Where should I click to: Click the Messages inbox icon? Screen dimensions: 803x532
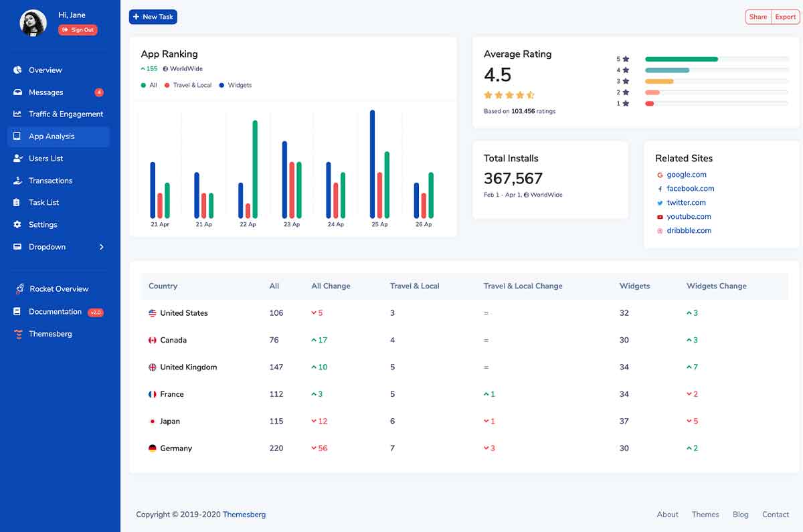pos(17,92)
